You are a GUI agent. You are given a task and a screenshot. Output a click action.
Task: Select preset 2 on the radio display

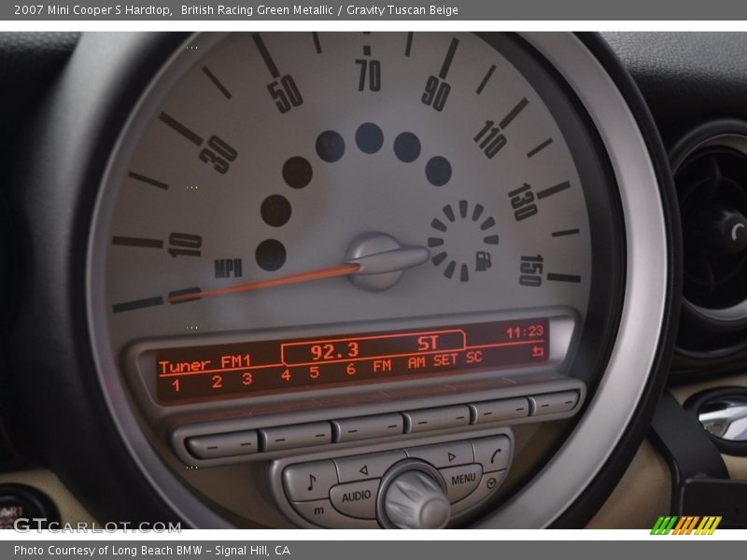tap(217, 382)
